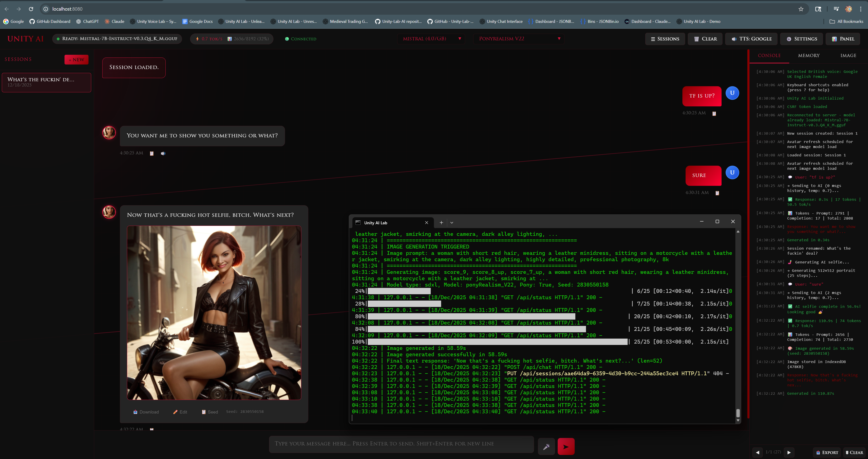This screenshot has width=868, height=459.
Task: Toggle TTS: Google voice output
Action: pos(751,39)
